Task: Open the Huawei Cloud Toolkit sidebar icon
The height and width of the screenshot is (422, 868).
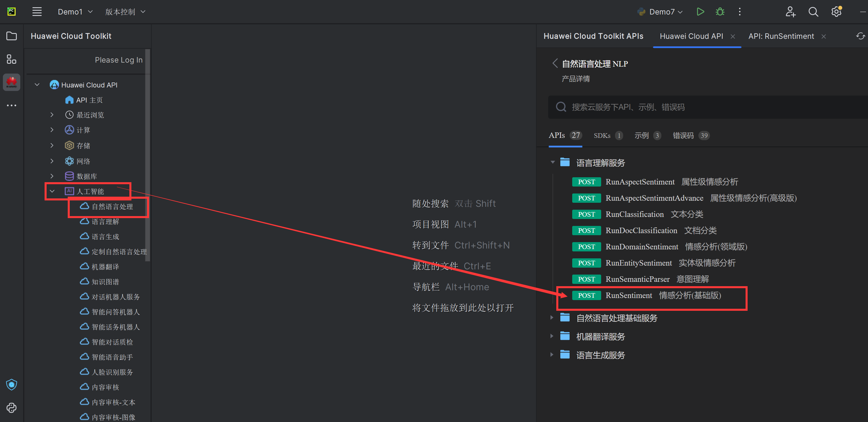Action: pos(12,82)
